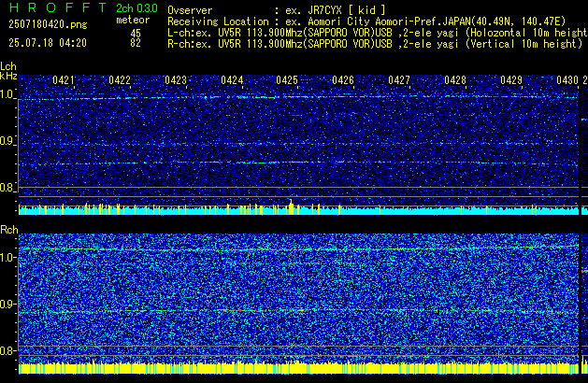Click the kHz axis unit label

(8, 76)
